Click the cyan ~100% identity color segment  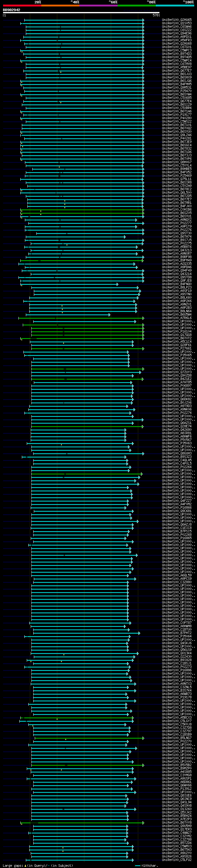pos(175,6)
